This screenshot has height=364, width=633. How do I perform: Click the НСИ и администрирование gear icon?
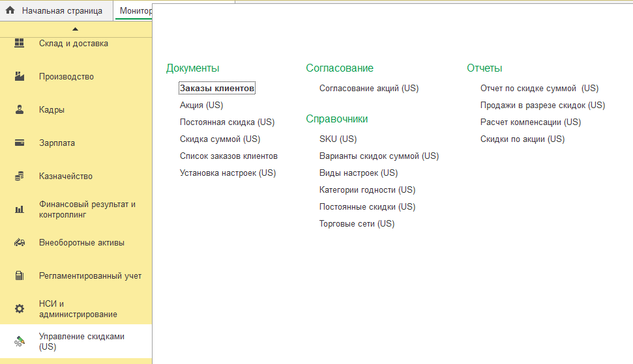20,309
